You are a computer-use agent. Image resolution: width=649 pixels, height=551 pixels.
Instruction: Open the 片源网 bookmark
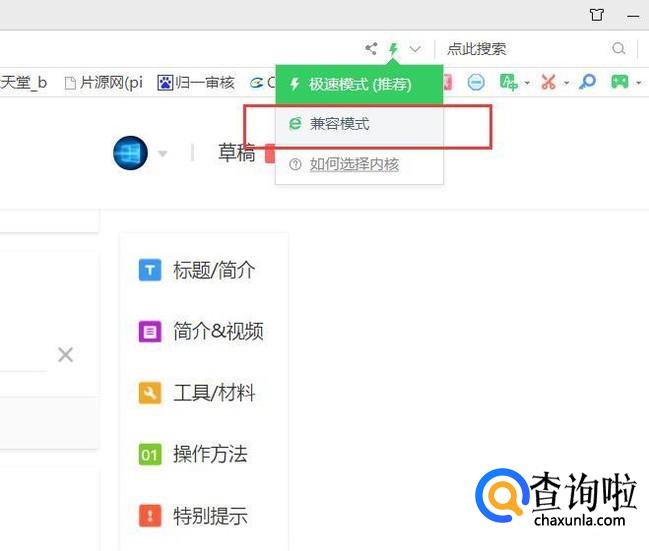coord(103,83)
